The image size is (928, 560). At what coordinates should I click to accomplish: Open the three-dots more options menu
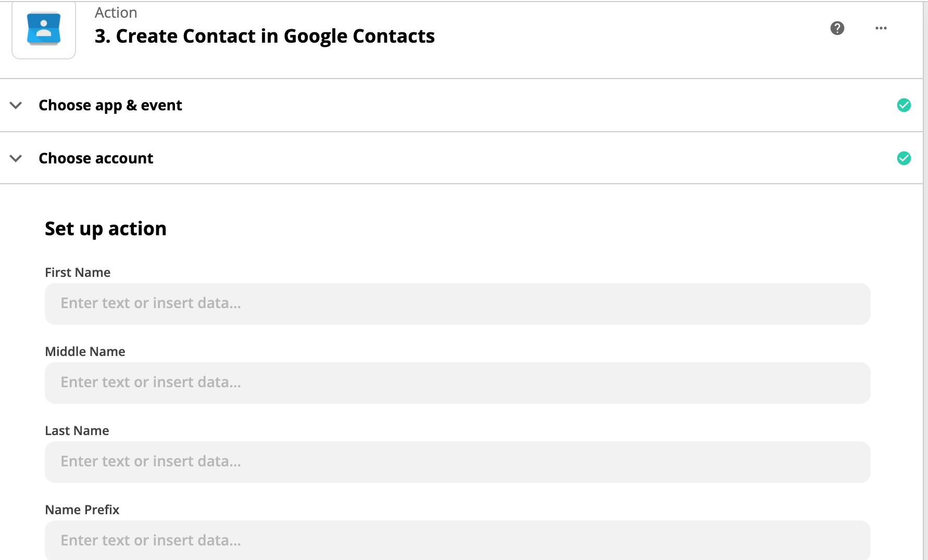click(881, 28)
